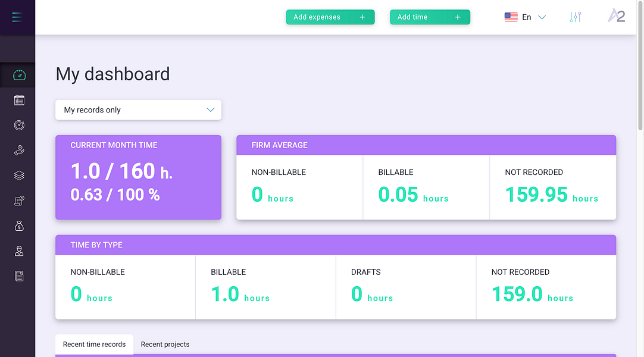Open the hamburger menu in sidebar
Screen dimensions: 644x357
point(17,17)
